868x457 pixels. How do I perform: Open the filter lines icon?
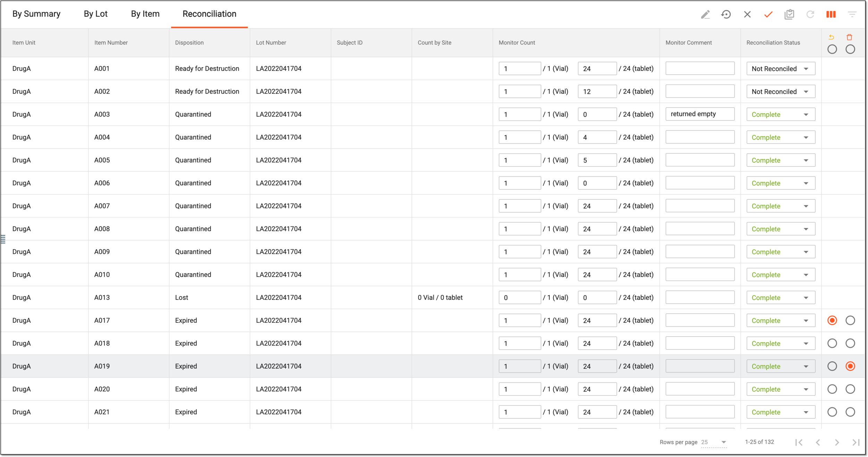(852, 14)
